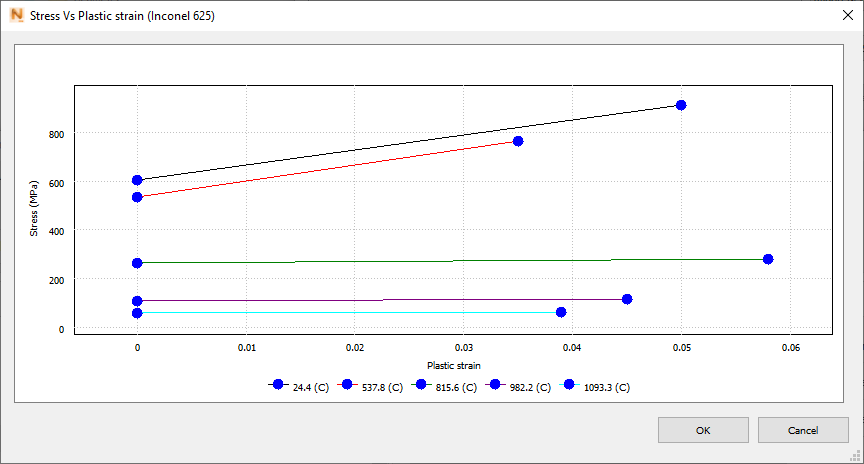The image size is (864, 464).
Task: Click the green curve start point near 265 MPa
Action: click(x=137, y=263)
